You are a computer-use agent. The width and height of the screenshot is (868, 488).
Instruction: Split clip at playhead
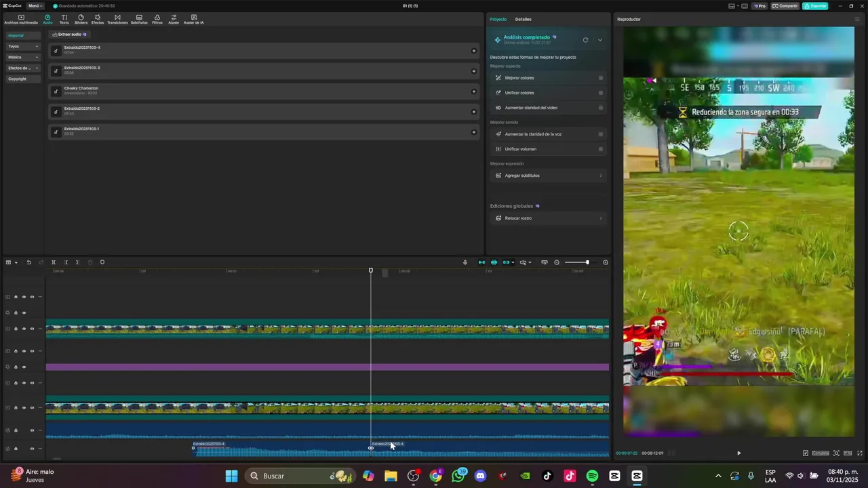54,262
